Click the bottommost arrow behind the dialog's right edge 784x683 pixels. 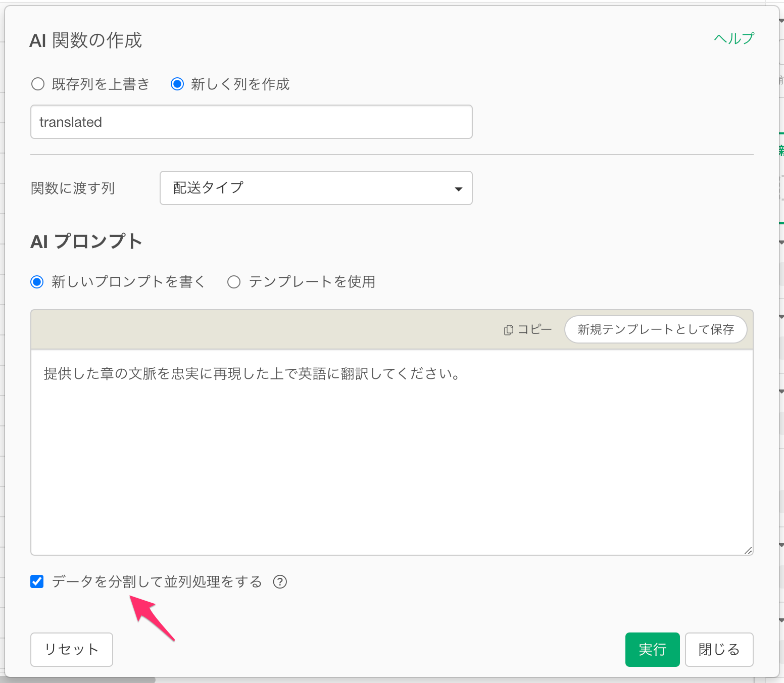click(x=781, y=620)
